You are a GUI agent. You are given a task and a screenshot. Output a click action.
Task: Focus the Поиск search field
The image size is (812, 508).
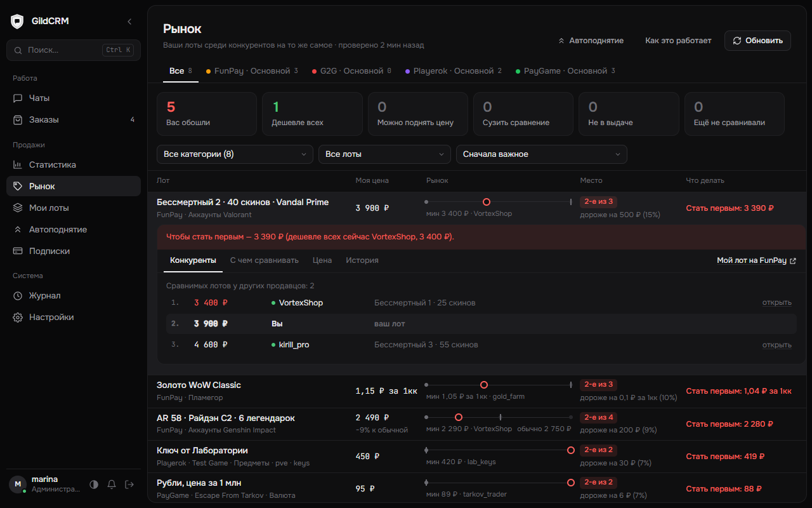74,50
